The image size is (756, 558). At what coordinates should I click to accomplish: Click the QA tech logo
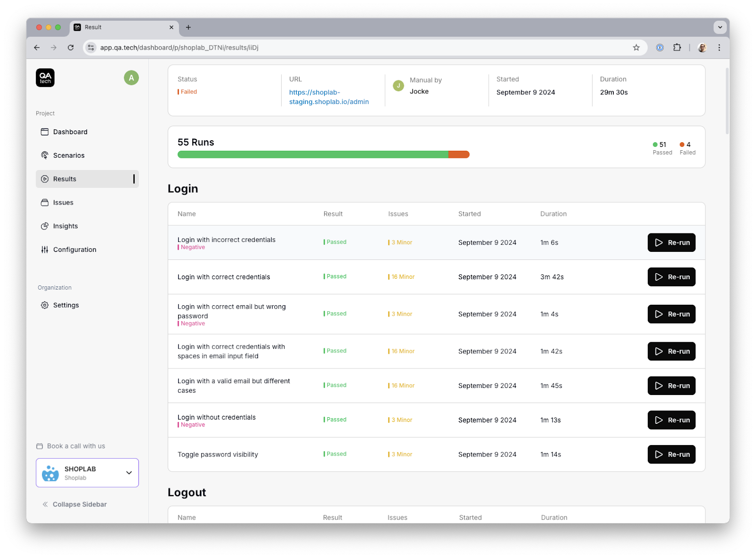45,77
